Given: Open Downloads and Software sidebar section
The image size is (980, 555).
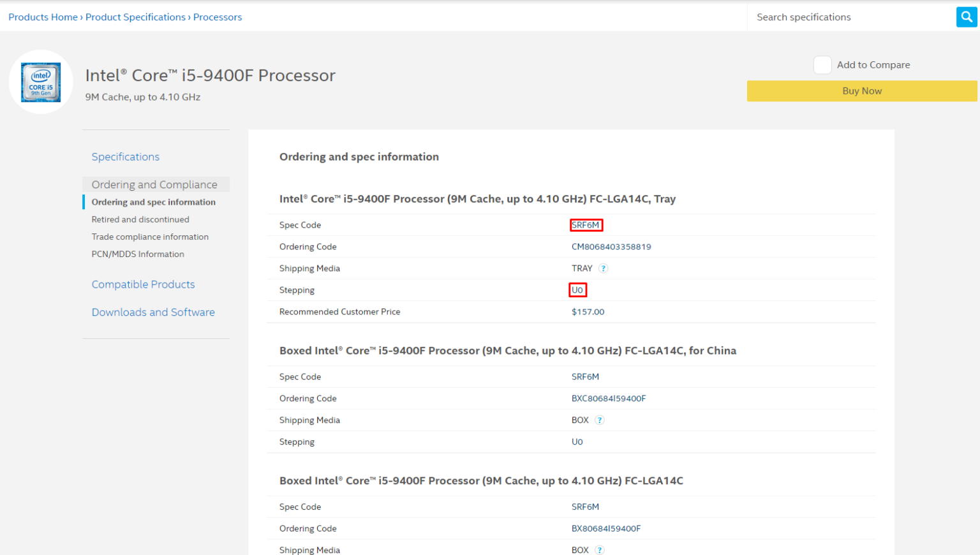Looking at the screenshot, I should pyautogui.click(x=153, y=313).
